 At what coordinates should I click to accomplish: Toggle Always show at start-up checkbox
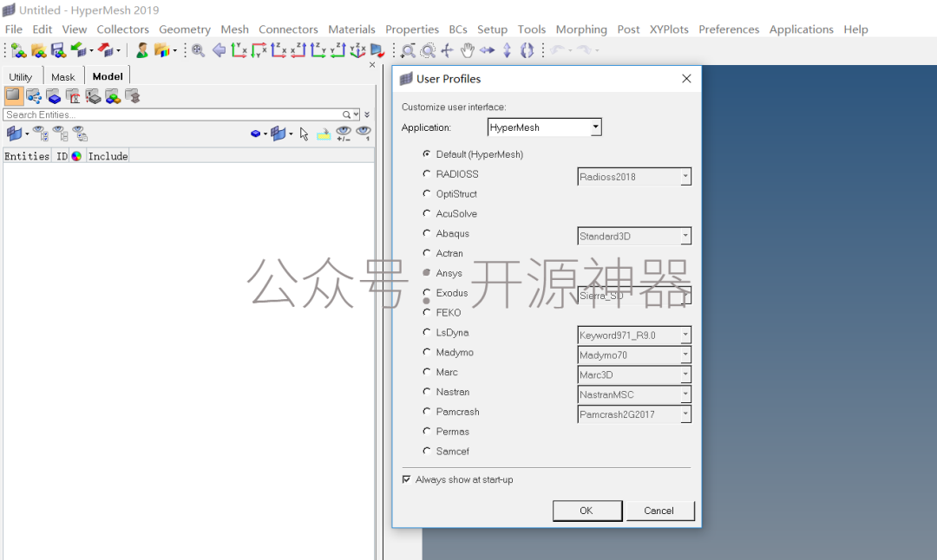tap(406, 479)
